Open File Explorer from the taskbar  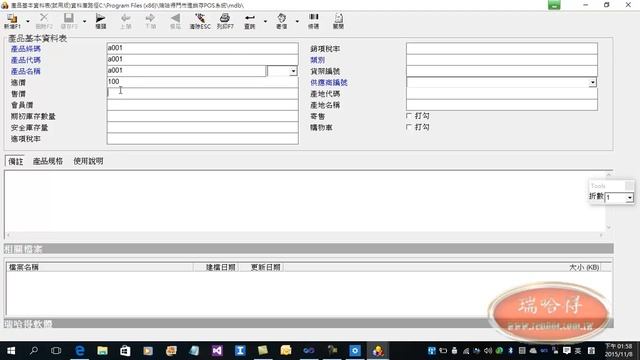coord(102,351)
